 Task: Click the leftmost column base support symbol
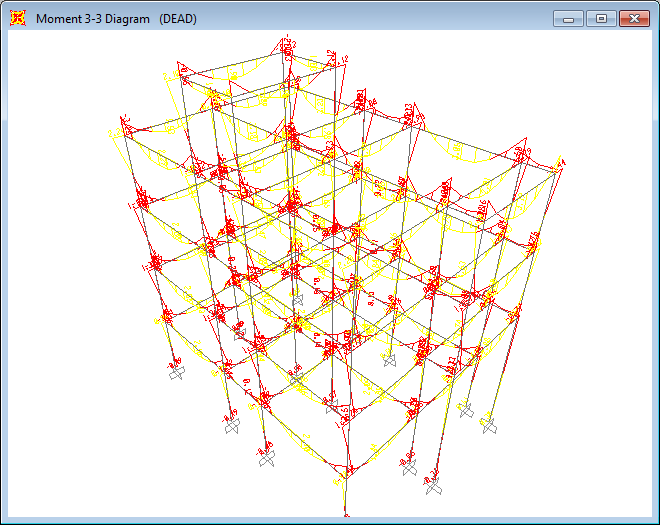tap(177, 372)
